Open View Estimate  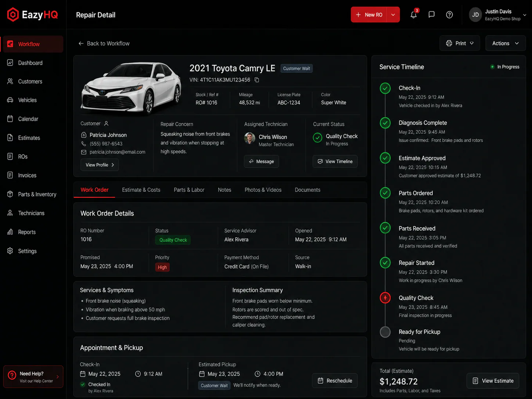click(x=493, y=381)
